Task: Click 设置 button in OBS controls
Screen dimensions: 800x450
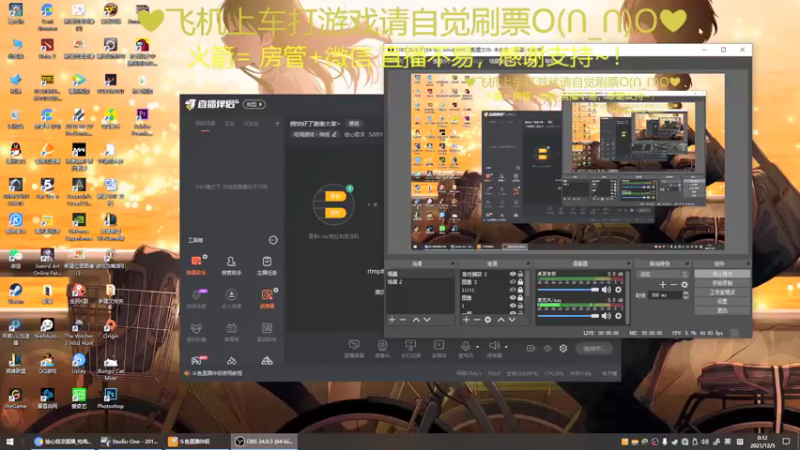Action: 722,302
